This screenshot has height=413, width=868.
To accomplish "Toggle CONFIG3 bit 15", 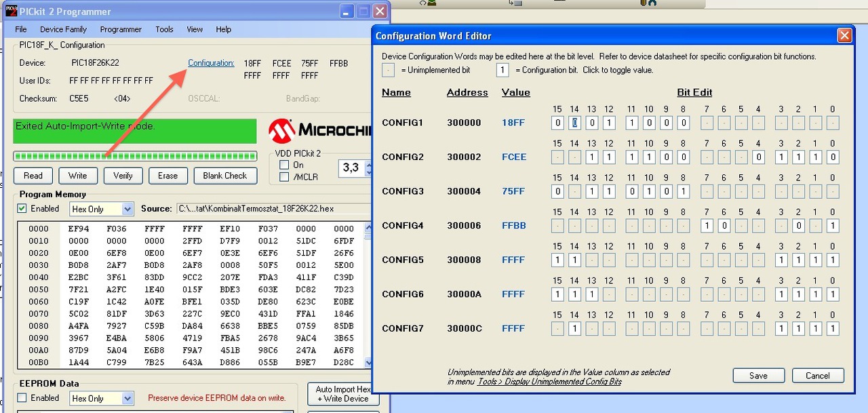I will [557, 191].
